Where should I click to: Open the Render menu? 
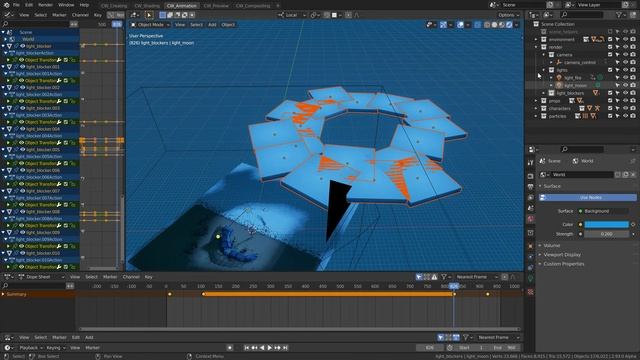(45, 5)
